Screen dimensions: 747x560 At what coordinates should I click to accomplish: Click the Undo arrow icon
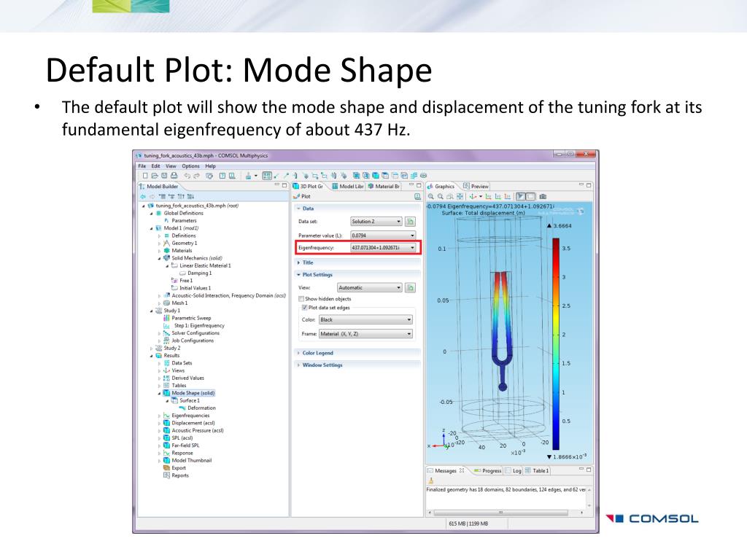187,176
